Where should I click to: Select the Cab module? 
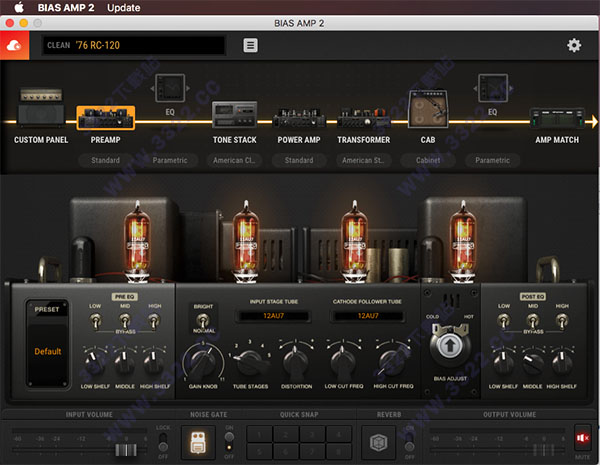pyautogui.click(x=427, y=115)
